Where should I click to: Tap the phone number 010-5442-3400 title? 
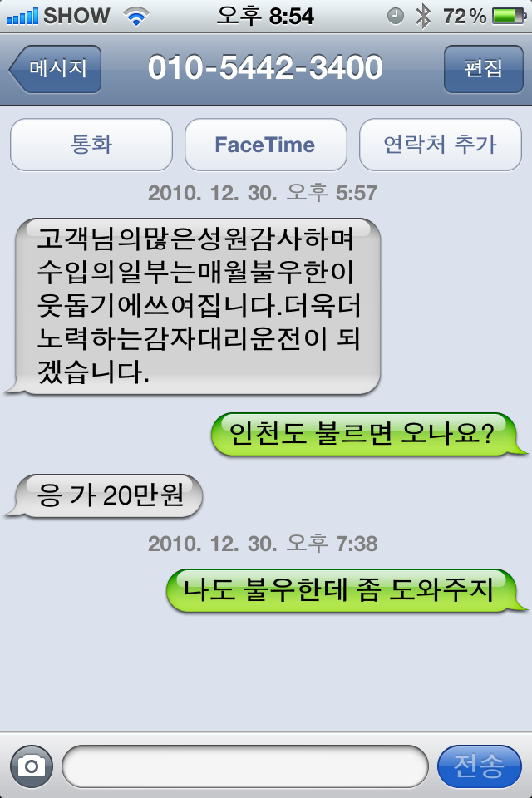click(x=265, y=67)
